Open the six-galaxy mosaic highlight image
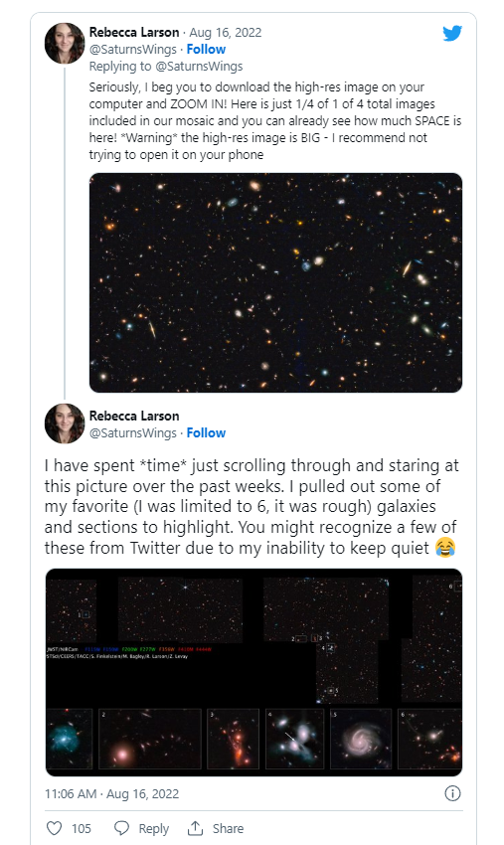Viewport: 504px width, 845px height. click(253, 672)
